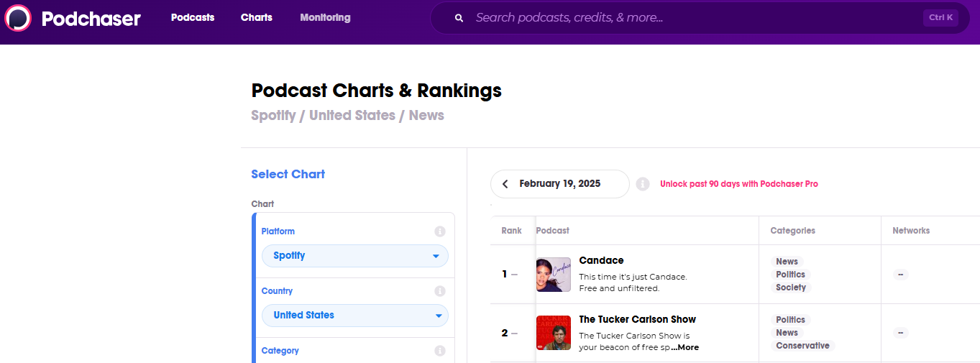Click the Networks column header

(x=911, y=231)
